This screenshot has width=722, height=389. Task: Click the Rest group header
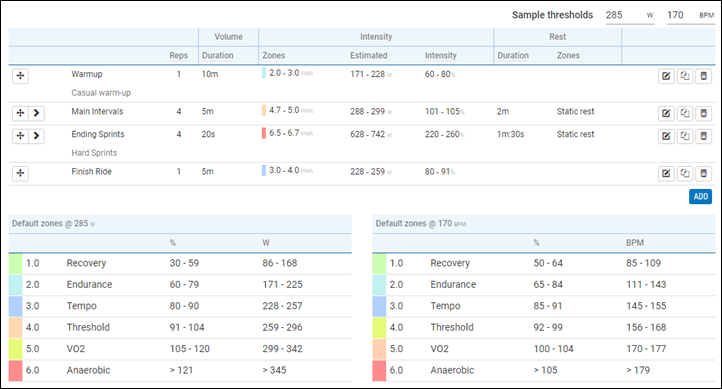[558, 37]
